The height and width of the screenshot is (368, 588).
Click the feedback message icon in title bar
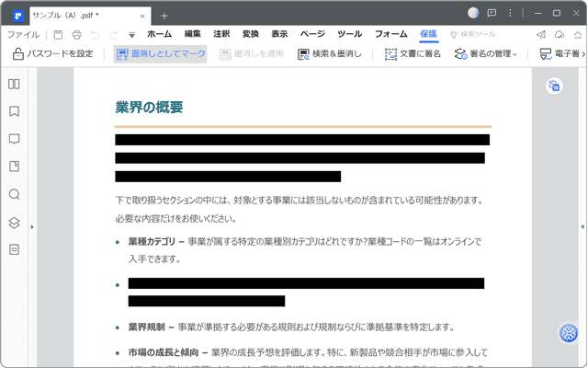click(492, 13)
